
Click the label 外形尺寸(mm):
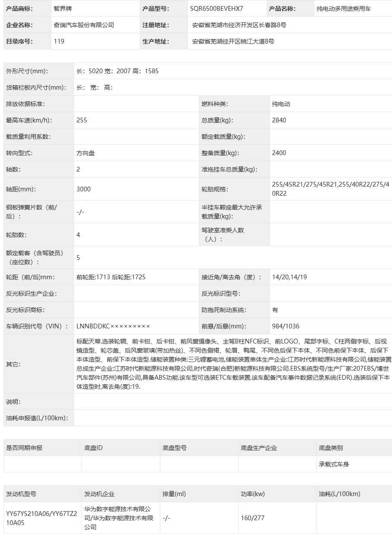click(x=27, y=71)
